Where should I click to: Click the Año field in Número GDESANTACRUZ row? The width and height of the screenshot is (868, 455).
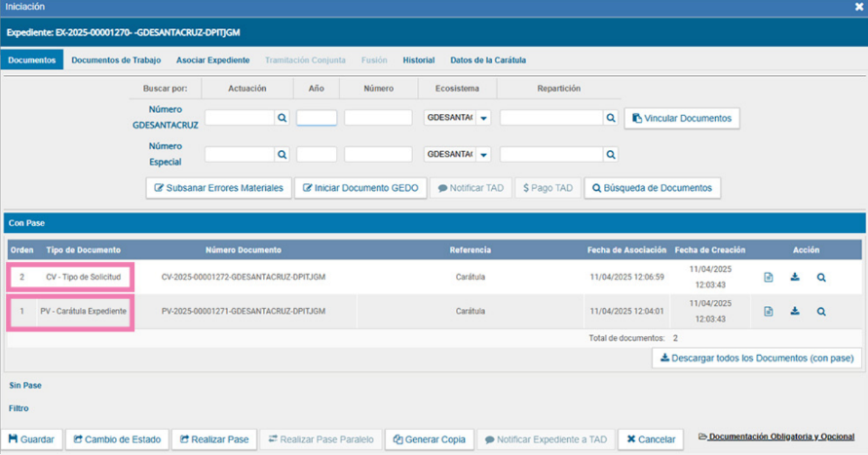317,118
